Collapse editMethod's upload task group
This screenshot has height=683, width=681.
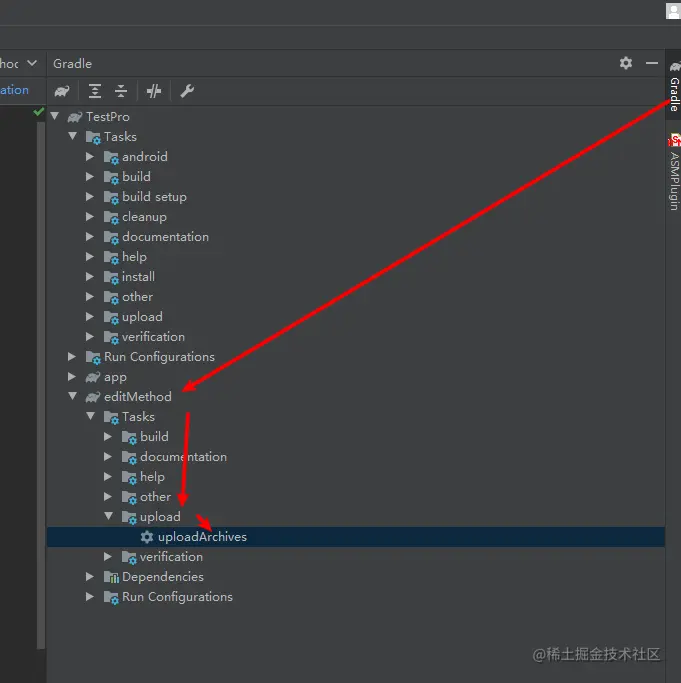(108, 517)
